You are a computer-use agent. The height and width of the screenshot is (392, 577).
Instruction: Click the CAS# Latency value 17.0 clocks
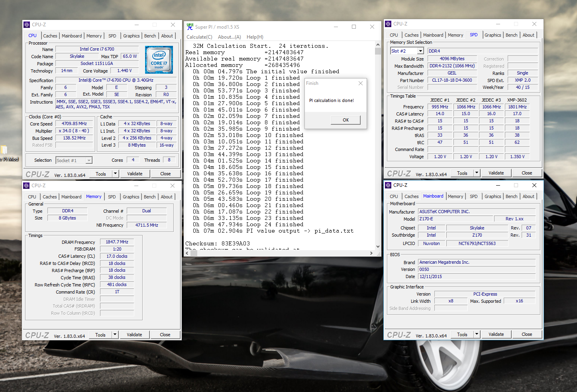(x=117, y=256)
